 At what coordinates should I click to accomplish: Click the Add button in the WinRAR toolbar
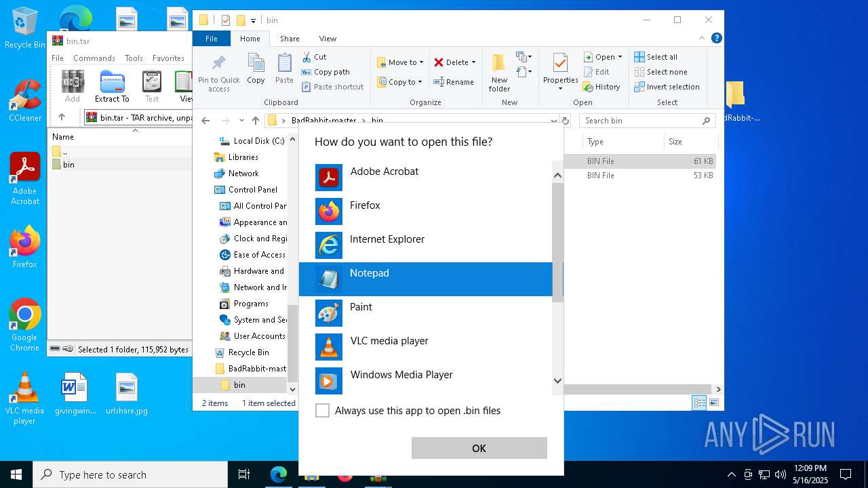[73, 86]
